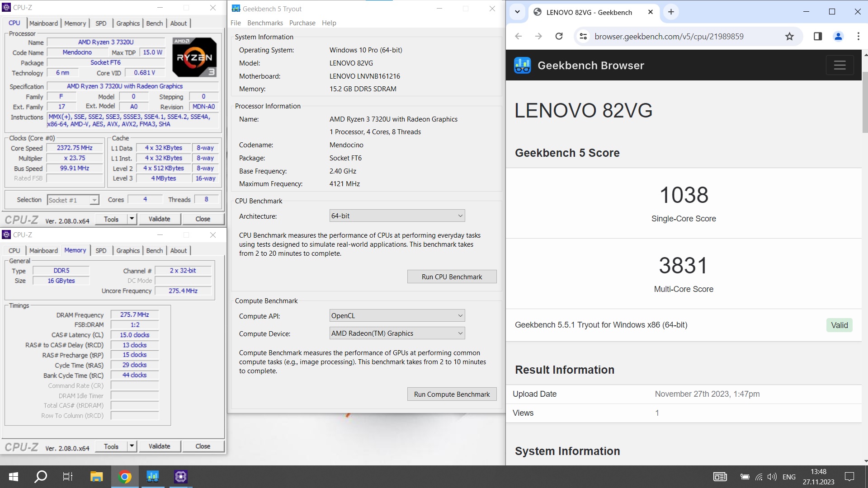Image resolution: width=868 pixels, height=488 pixels.
Task: Open the Windows Start menu
Action: pyautogui.click(x=14, y=476)
